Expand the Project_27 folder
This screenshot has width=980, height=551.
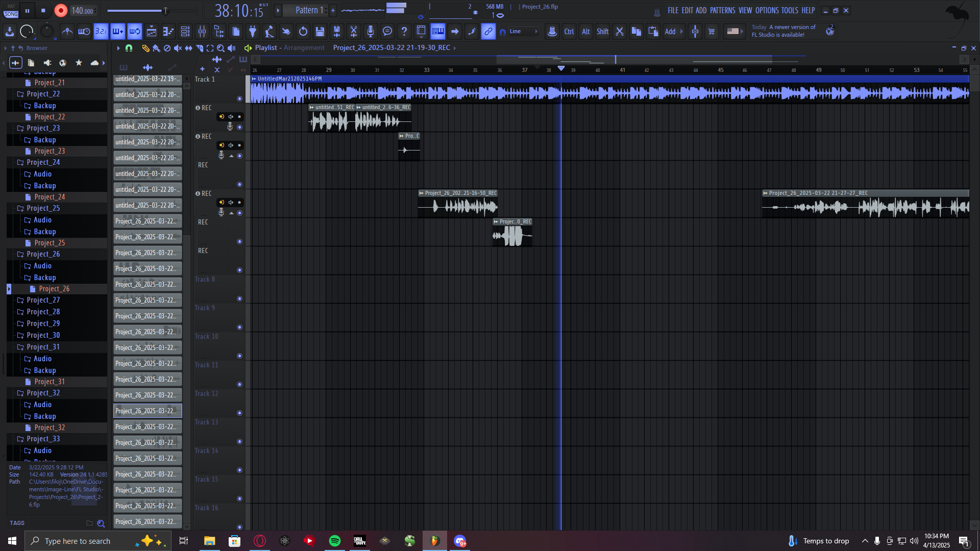43,300
